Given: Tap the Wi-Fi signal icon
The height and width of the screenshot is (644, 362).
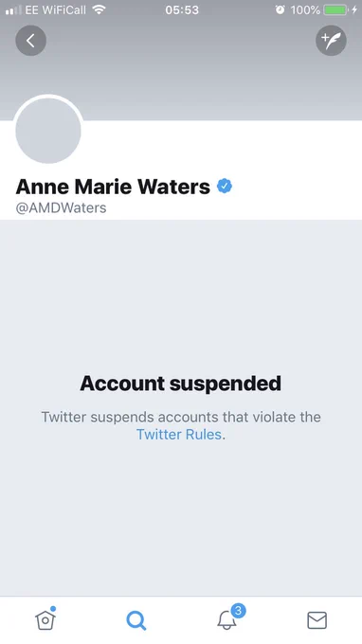Looking at the screenshot, I should pyautogui.click(x=99, y=9).
